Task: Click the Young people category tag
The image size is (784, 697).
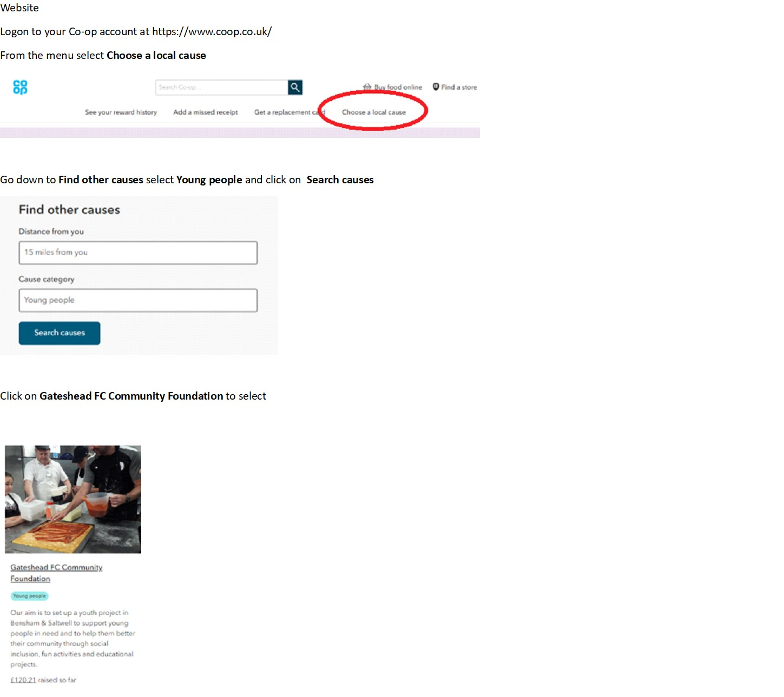Action: point(29,596)
